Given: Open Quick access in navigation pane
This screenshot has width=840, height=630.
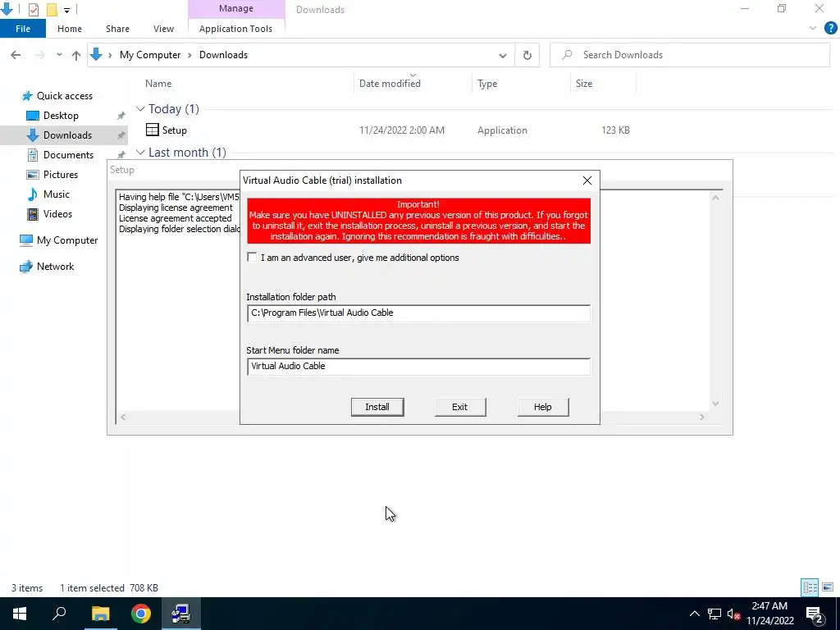Looking at the screenshot, I should [x=64, y=96].
